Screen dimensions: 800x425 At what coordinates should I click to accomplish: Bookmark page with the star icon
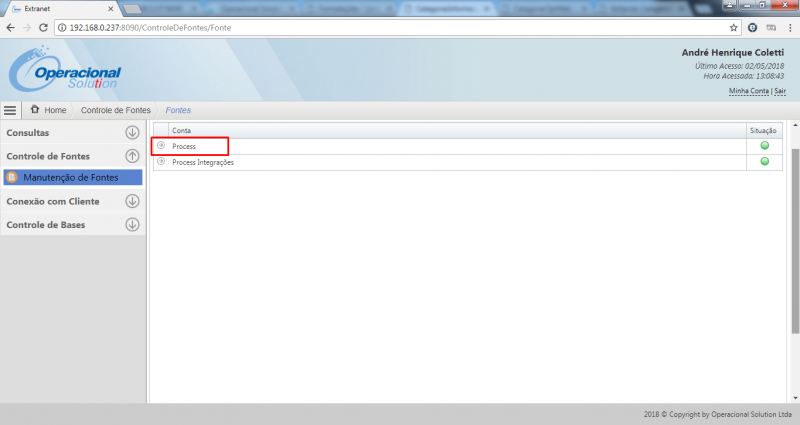(x=733, y=27)
